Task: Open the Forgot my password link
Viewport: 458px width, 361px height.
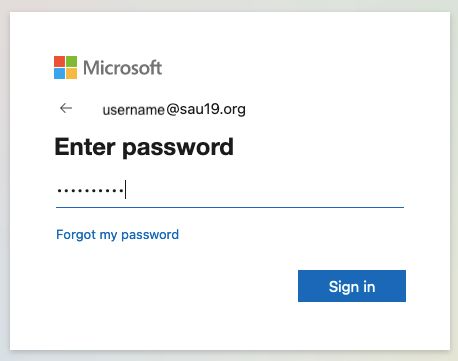Action: [x=117, y=235]
